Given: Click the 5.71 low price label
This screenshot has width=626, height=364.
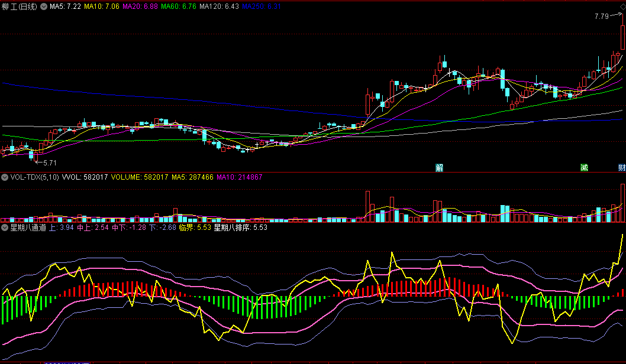Looking at the screenshot, I should tap(50, 162).
